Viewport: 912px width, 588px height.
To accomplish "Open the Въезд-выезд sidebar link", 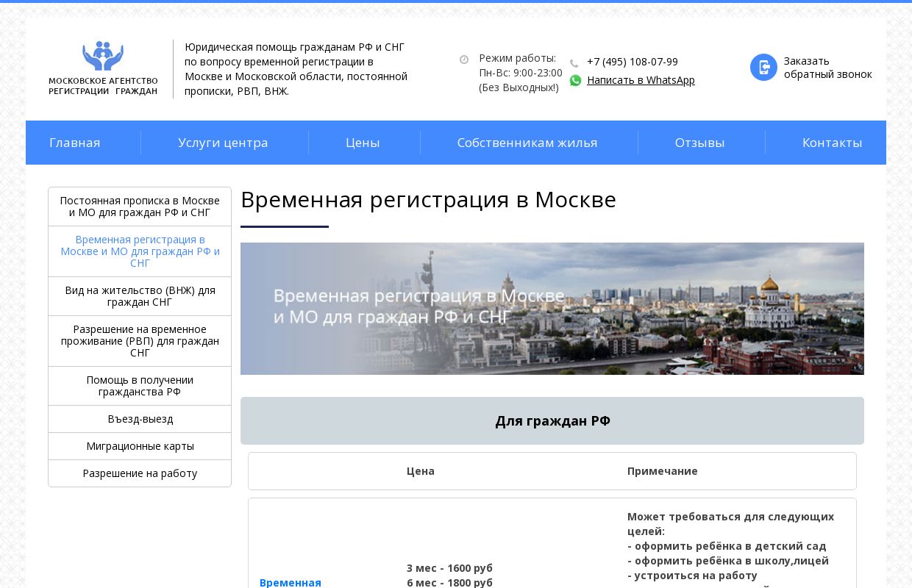I will pos(140,419).
